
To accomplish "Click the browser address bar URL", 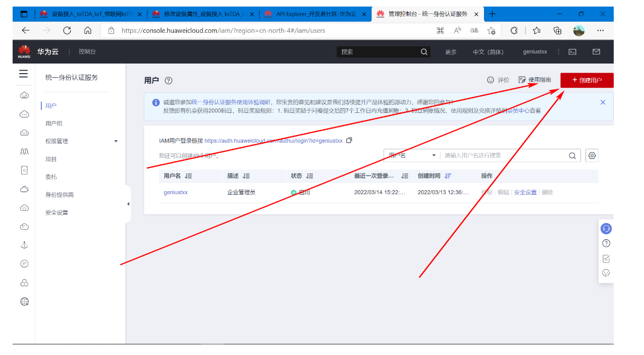I will click(223, 31).
